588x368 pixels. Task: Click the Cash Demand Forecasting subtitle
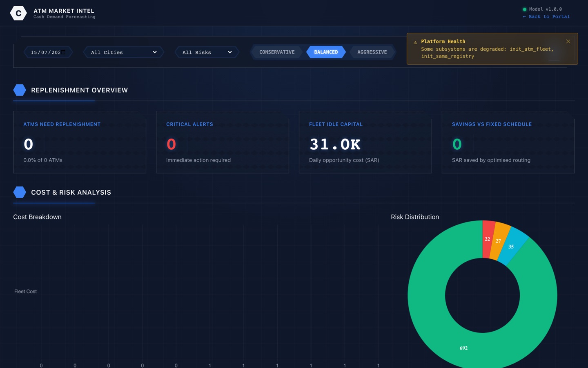click(x=65, y=17)
